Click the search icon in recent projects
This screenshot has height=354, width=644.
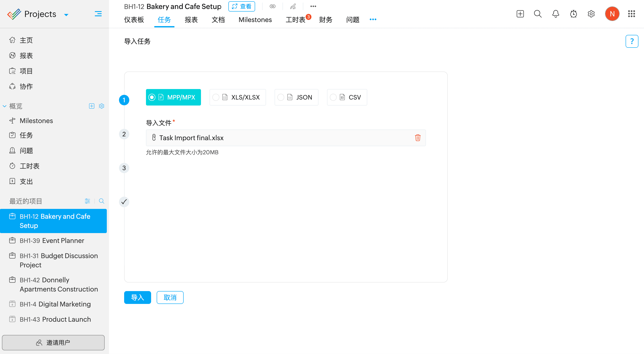101,201
